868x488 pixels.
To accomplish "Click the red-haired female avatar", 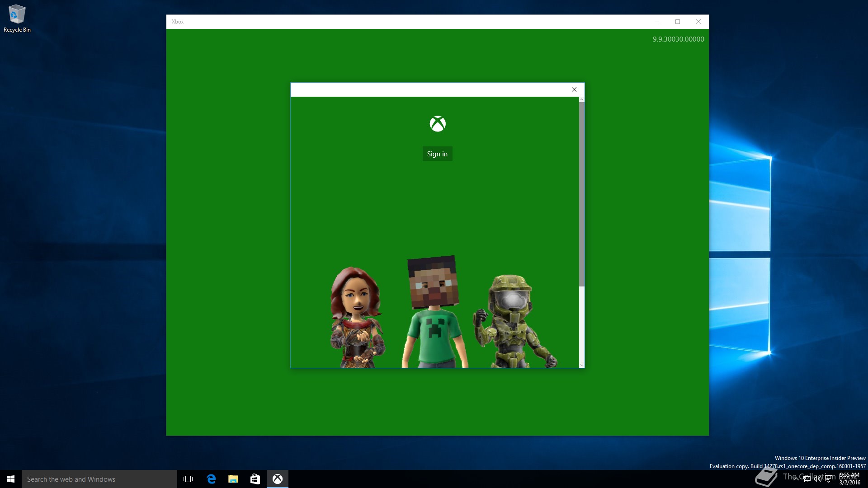I will coord(357,317).
